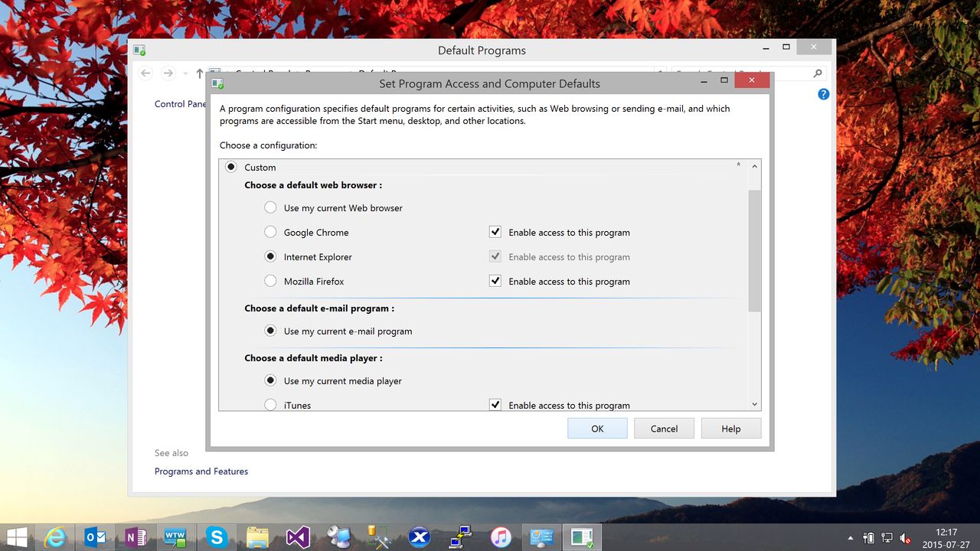
Task: Switch to the Control Panel taskbar item
Action: (541, 537)
